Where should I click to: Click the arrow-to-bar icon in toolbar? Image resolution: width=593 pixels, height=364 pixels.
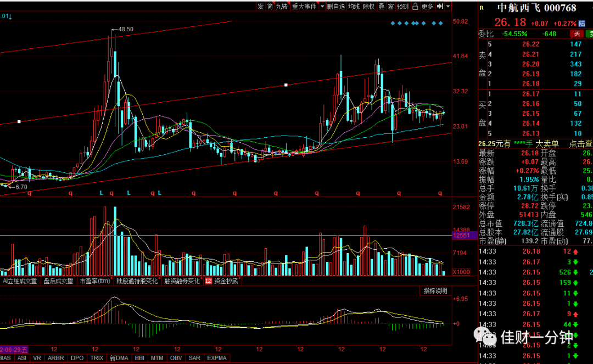tap(440, 7)
